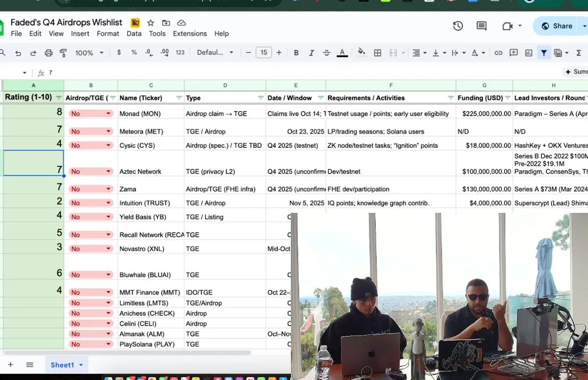
Task: Open the text color picker
Action: coord(342,53)
